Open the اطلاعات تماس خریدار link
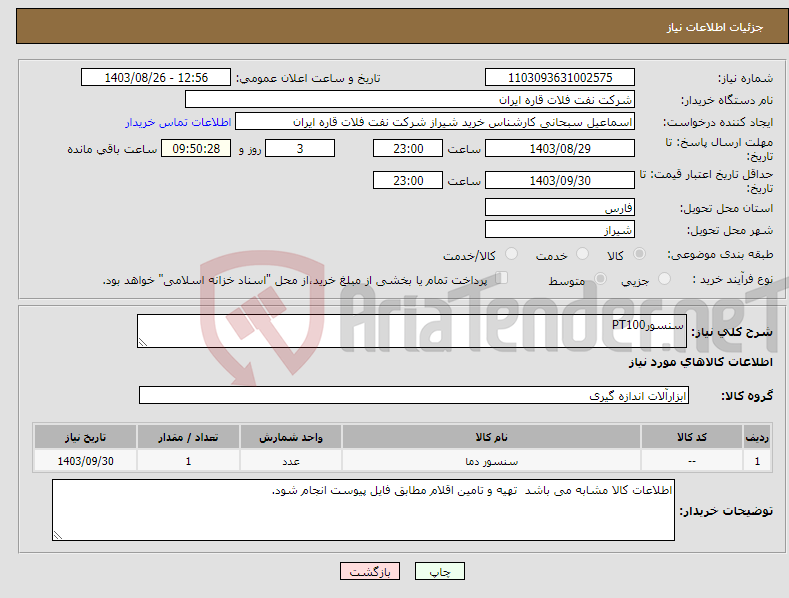The height and width of the screenshot is (598, 789). pyautogui.click(x=178, y=122)
